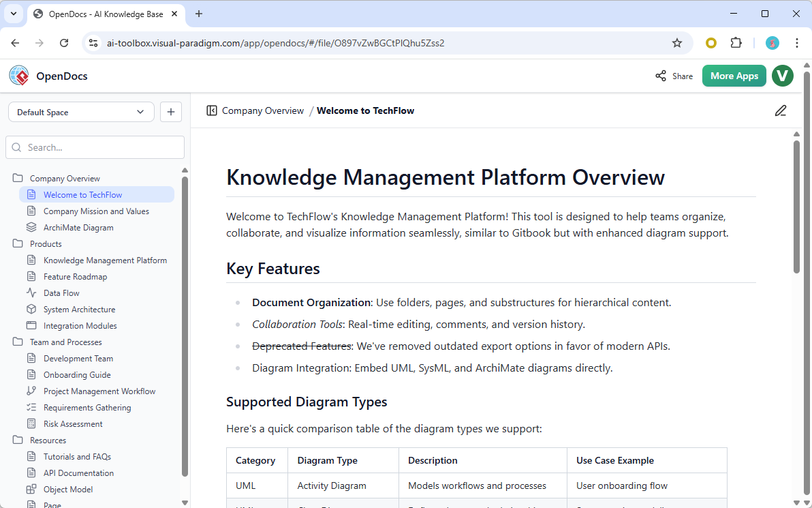Toggle site information via the address bar icon
Viewport: 812px width, 508px height.
(x=93, y=42)
